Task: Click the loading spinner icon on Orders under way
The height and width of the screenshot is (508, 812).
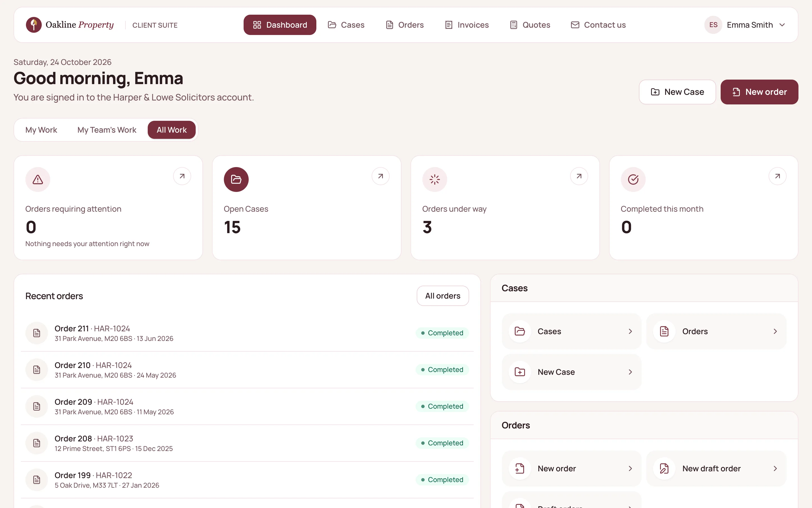Action: coord(434,179)
